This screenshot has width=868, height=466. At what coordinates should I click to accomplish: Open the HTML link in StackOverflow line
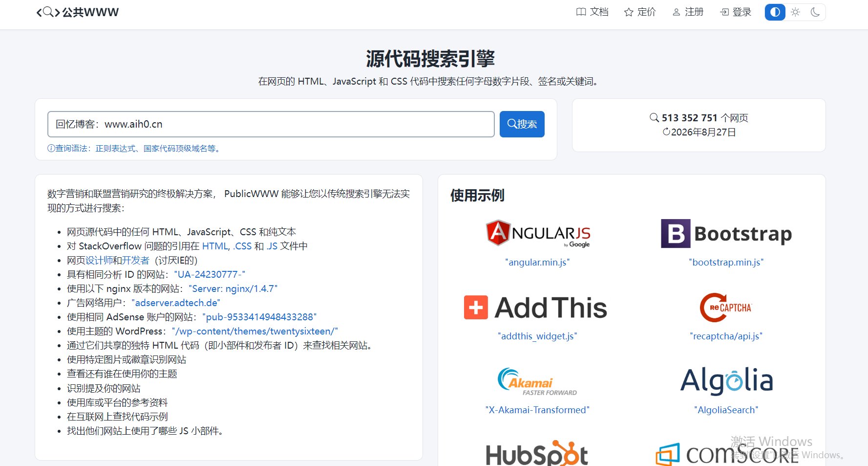pos(215,246)
